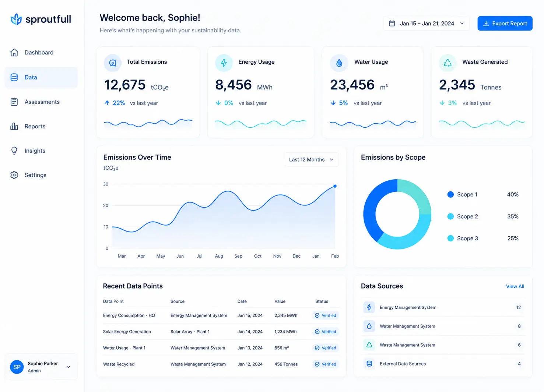Open the External Data Sources row

coord(443,364)
